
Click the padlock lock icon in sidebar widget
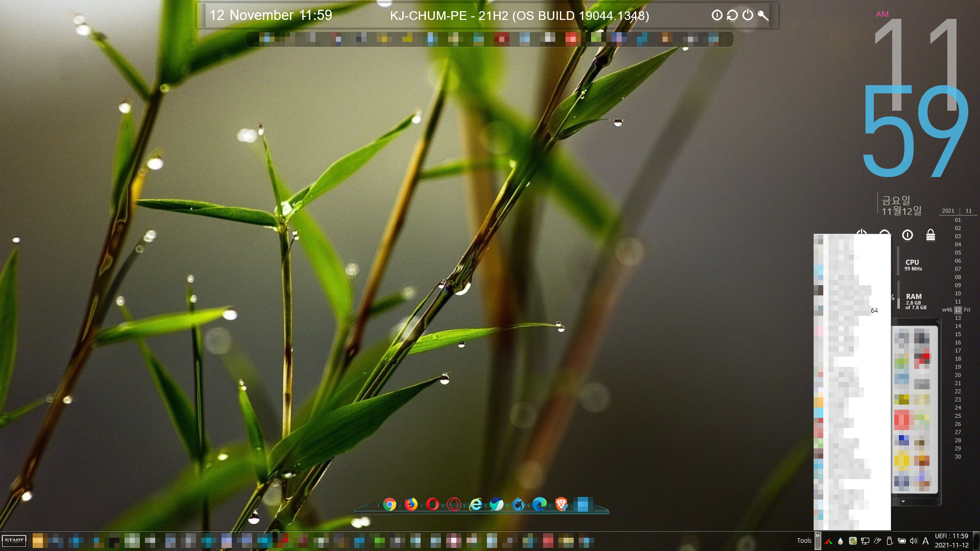point(930,235)
